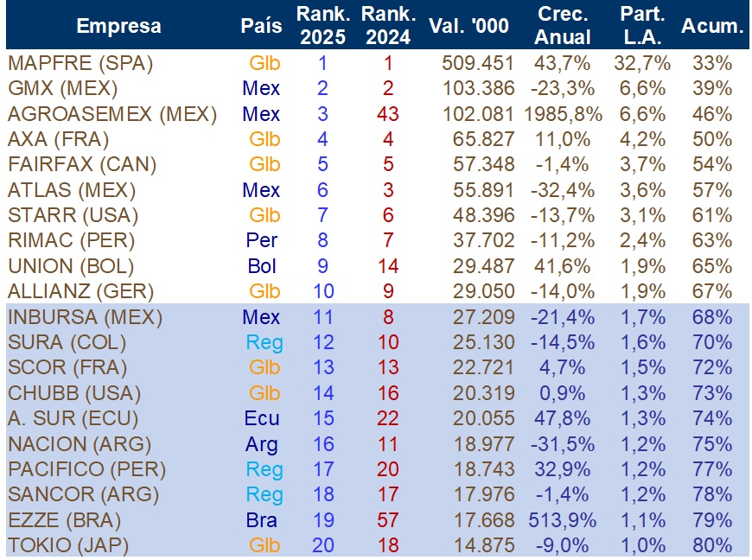Select the 1985,8% growth value
The width and height of the screenshot is (752, 560).
coord(563,114)
